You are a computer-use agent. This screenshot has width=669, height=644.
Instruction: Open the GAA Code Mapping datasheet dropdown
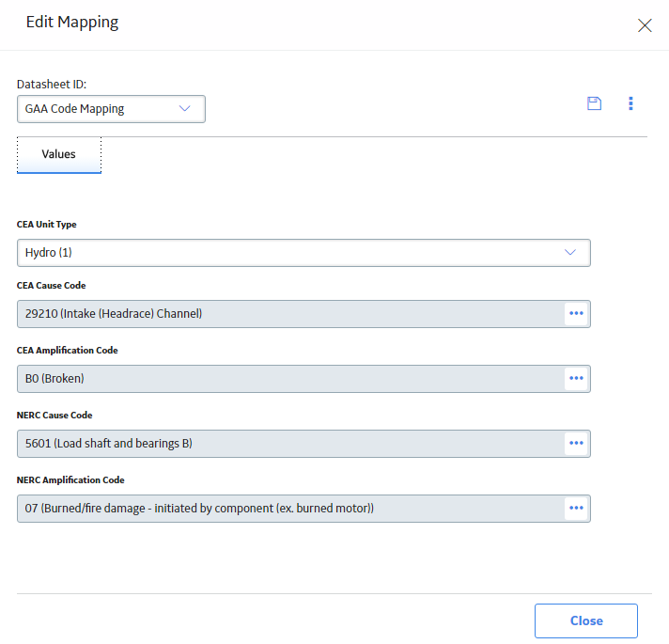(111, 109)
